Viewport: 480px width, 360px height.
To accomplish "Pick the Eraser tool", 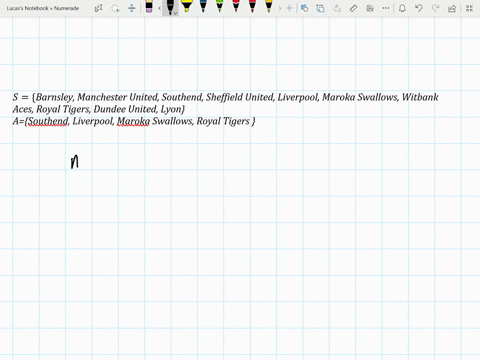I will click(149, 7).
